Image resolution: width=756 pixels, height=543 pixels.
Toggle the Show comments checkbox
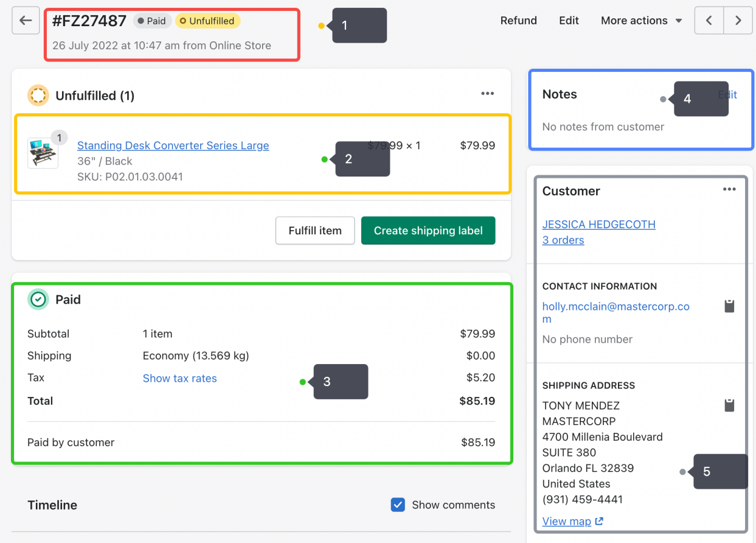398,505
